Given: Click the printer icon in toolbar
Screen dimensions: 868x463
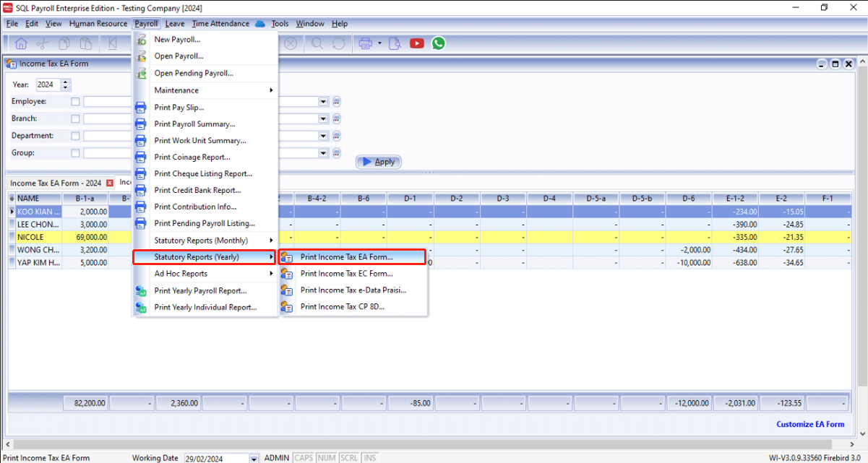Looking at the screenshot, I should pyautogui.click(x=365, y=43).
